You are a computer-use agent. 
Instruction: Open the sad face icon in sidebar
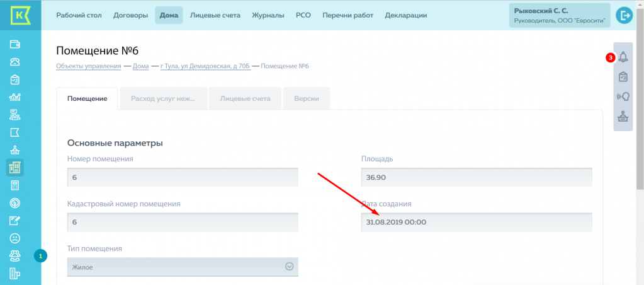point(14,238)
